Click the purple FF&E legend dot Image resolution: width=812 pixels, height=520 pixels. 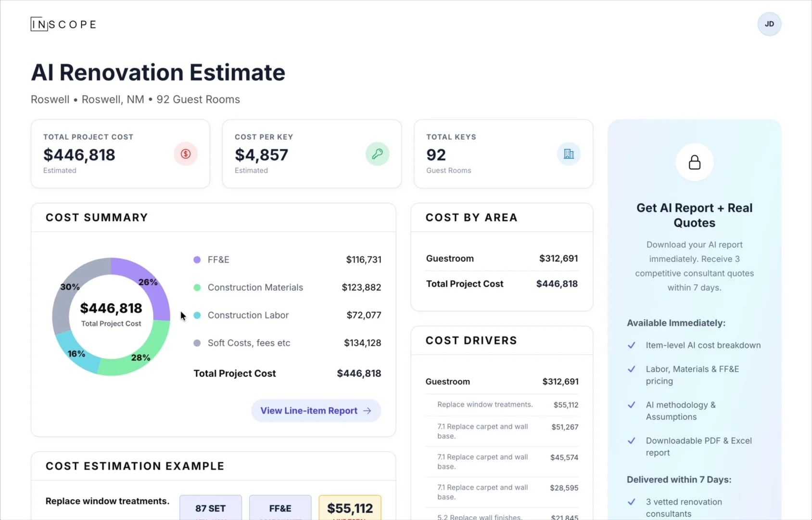point(197,260)
